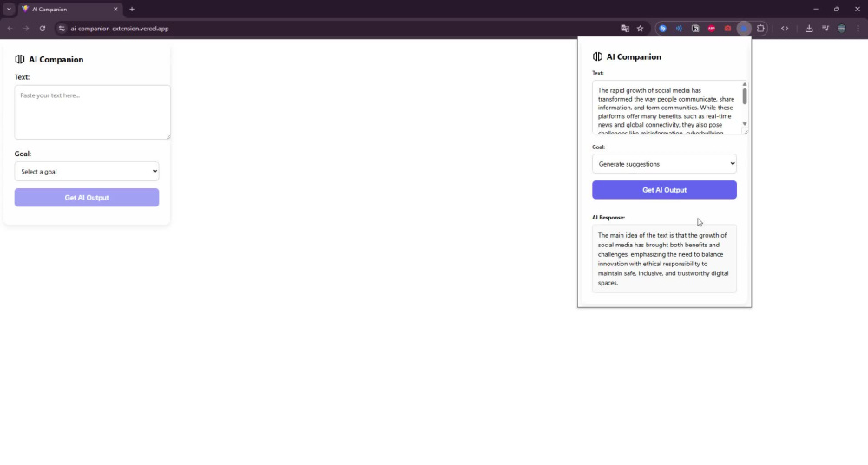Open the blue circular extension icon

click(662, 29)
